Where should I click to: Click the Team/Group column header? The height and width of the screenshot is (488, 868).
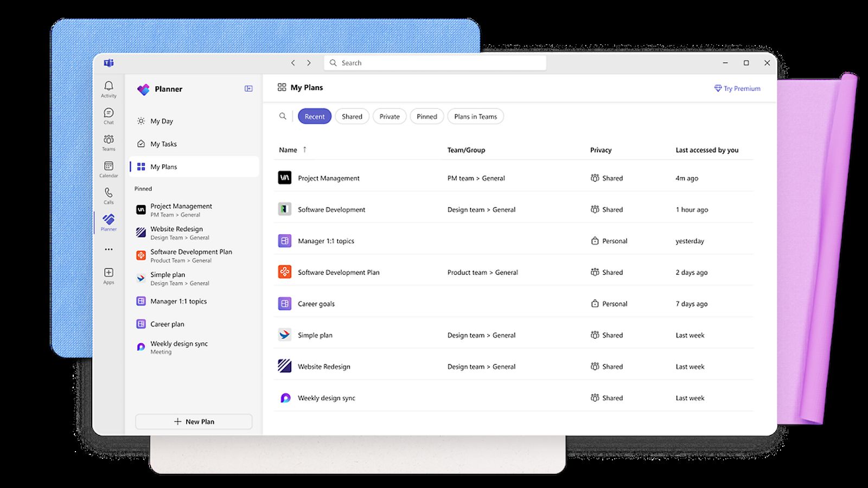[x=466, y=150]
